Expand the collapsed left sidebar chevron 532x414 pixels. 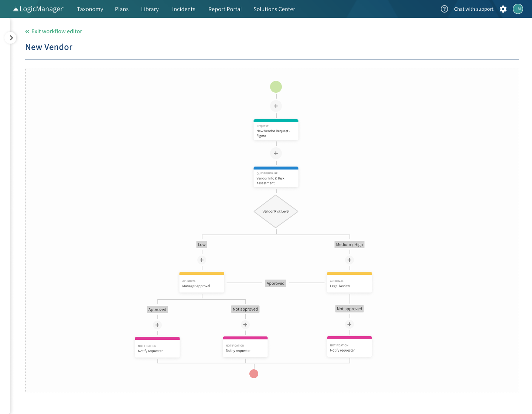[x=11, y=38]
